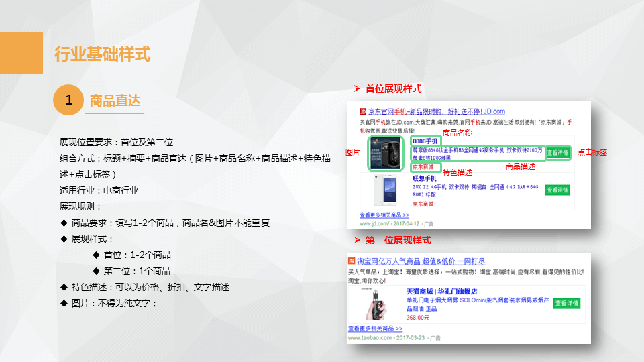The width and height of the screenshot is (644, 362).
Task: Click 查看详情 button for 8888手机
Action: (x=557, y=153)
